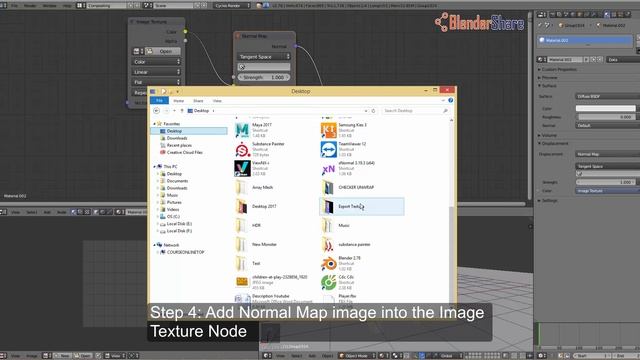
Task: Open the Linear interpolation dropdown in Image Texture node
Action: pos(156,72)
